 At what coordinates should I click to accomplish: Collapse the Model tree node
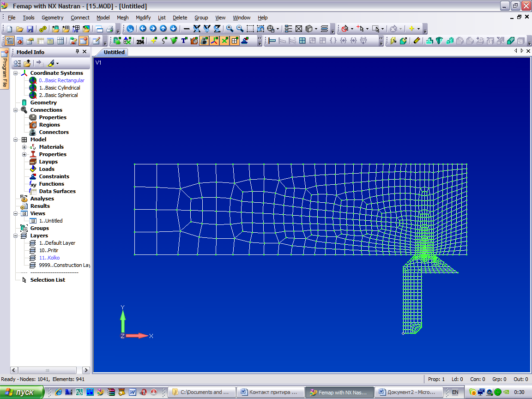[16, 139]
